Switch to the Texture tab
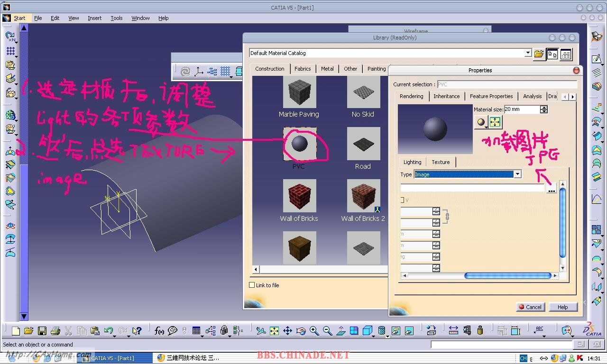 pyautogui.click(x=441, y=162)
